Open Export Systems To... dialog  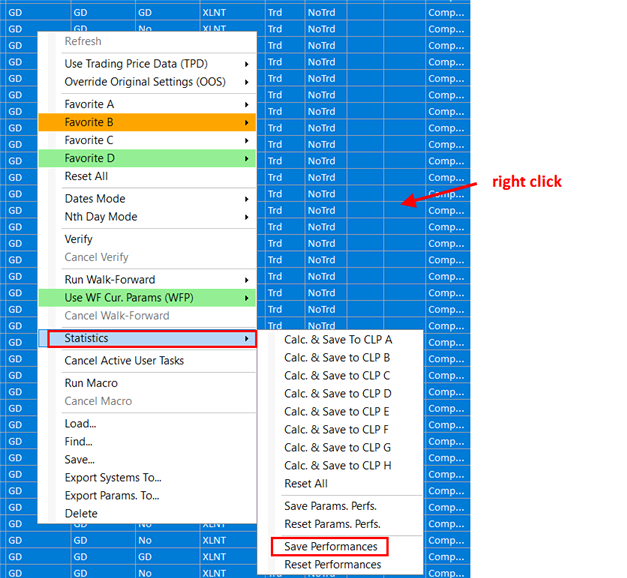[112, 478]
